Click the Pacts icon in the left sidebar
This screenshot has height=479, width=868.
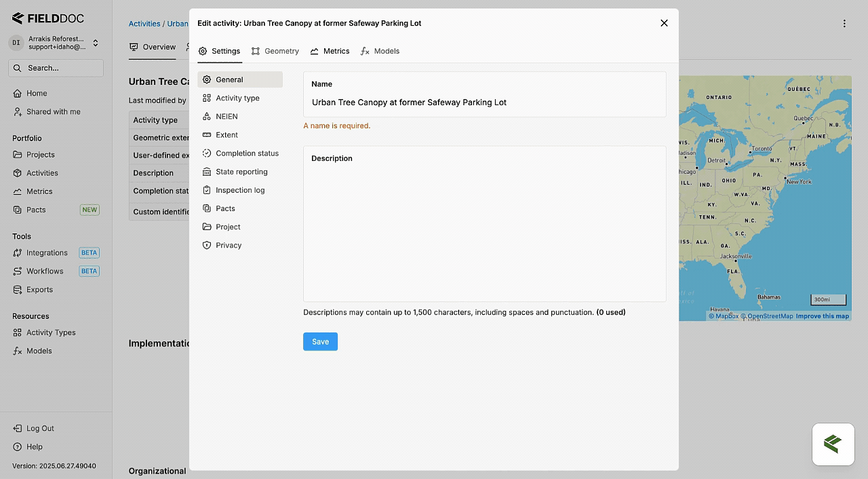pos(18,210)
